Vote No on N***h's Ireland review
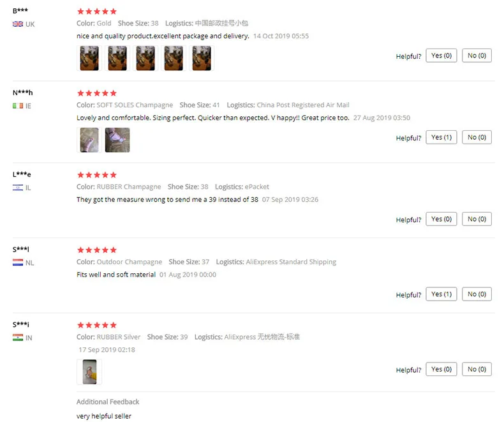 (x=477, y=137)
